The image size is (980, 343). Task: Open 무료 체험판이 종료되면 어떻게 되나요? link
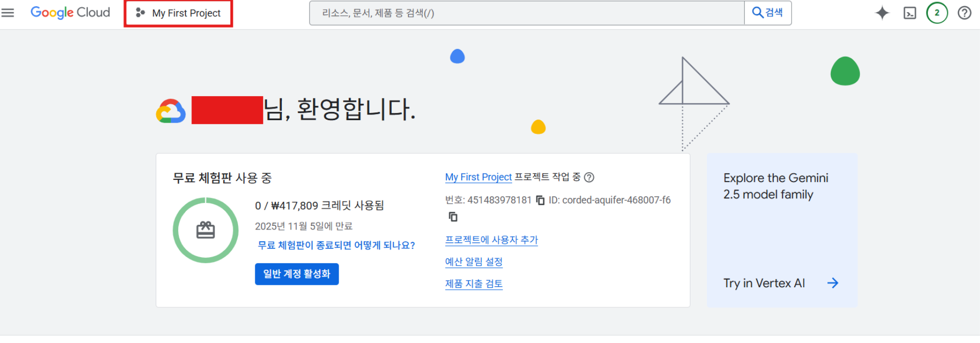click(x=336, y=245)
